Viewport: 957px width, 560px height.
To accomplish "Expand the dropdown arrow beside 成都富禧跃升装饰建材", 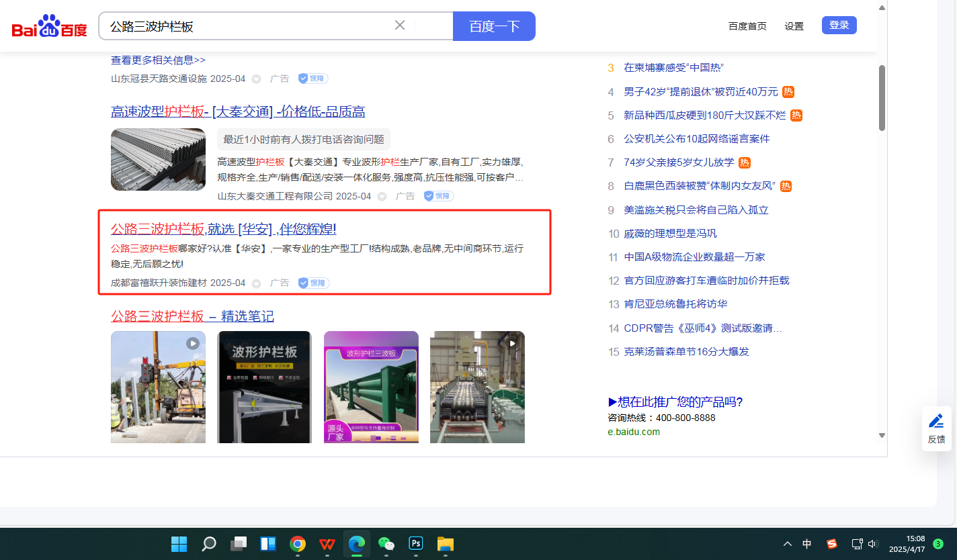I will pyautogui.click(x=256, y=283).
